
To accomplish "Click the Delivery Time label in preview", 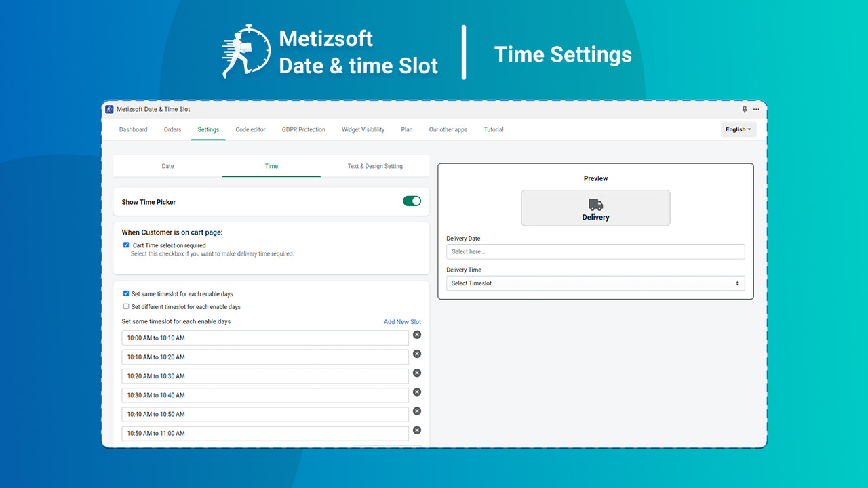I will (464, 270).
